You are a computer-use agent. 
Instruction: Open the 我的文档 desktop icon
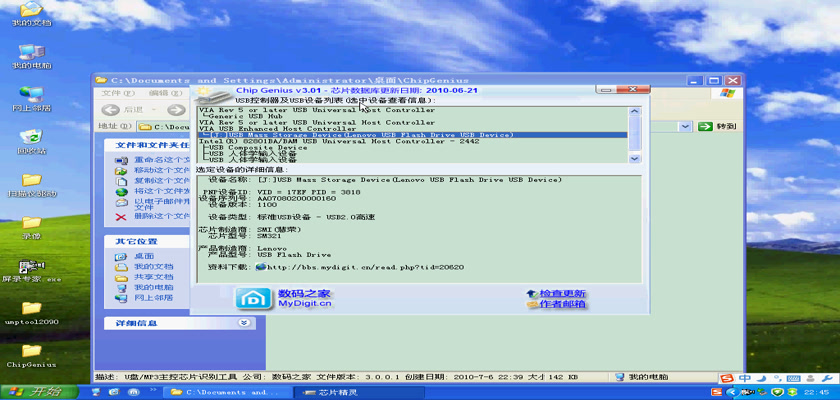31,13
